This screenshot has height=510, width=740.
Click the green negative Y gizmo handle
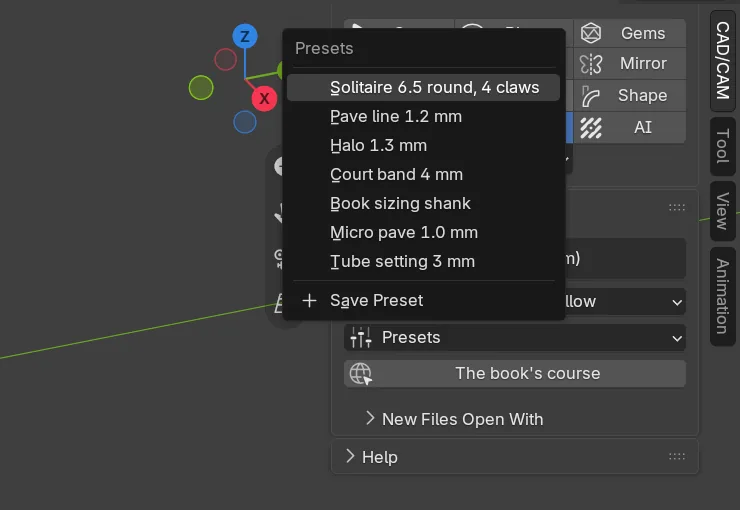[x=201, y=88]
